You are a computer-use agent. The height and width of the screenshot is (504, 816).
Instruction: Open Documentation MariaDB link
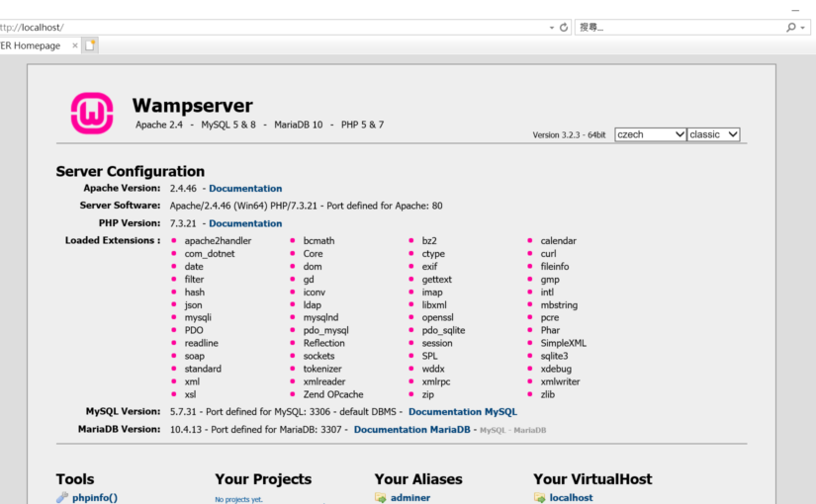(412, 429)
